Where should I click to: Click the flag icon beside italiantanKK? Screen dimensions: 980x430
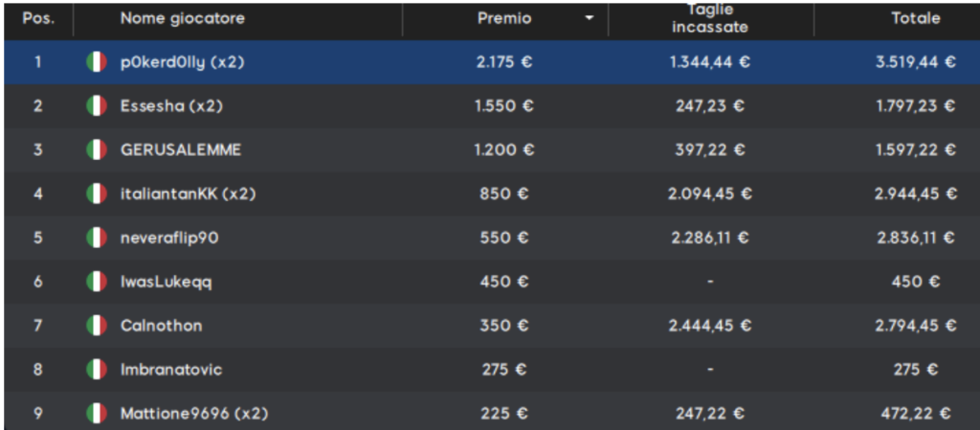click(x=97, y=194)
